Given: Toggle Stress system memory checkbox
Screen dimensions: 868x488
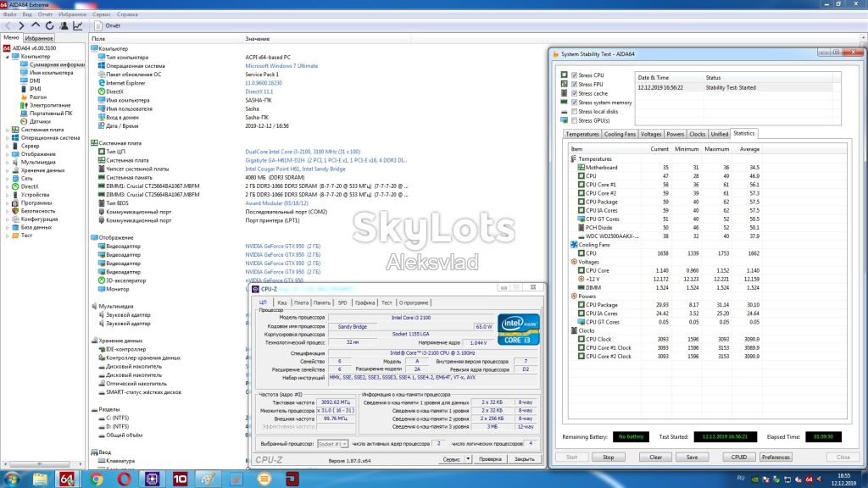Looking at the screenshot, I should point(574,103).
